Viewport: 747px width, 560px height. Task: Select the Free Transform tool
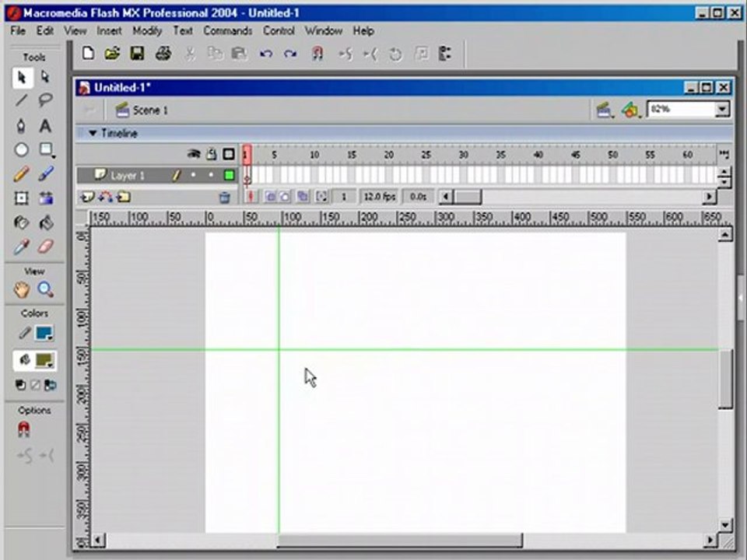tap(21, 198)
